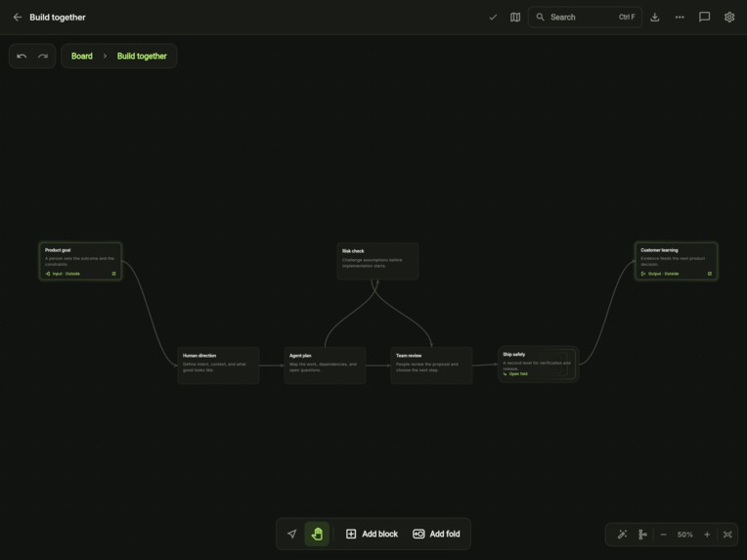Click the Search input field

(x=585, y=18)
